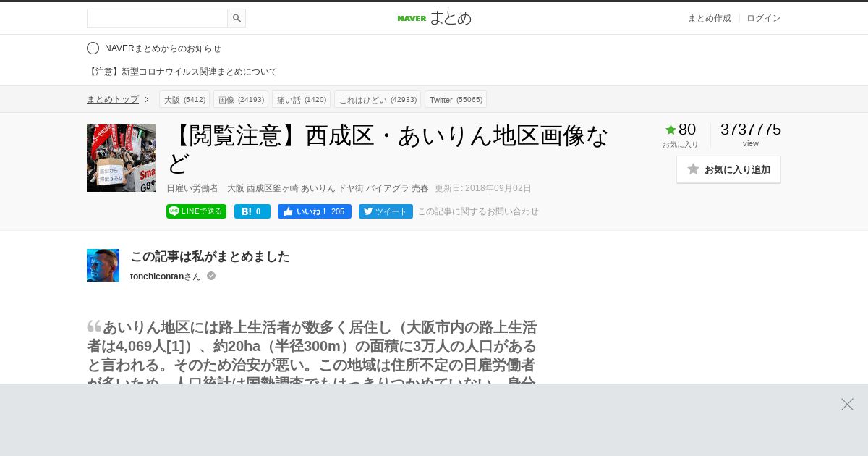Click the Twitter ツイート button
This screenshot has width=868, height=456.
386,211
